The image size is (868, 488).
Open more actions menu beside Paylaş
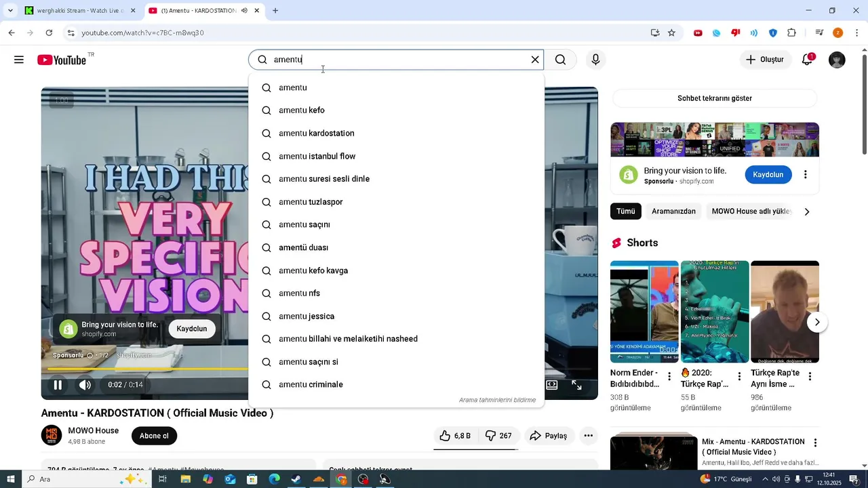[x=589, y=436]
